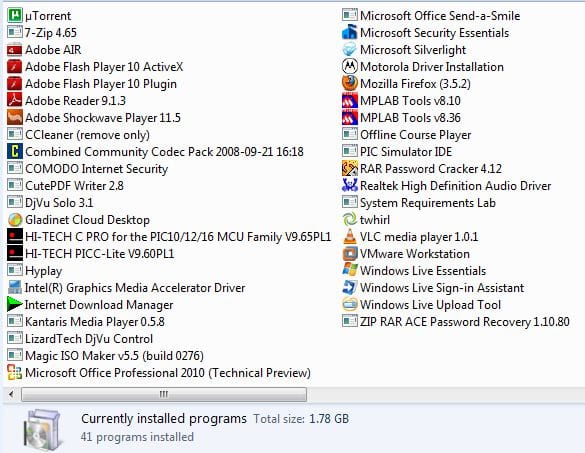Click the Microsoft Silverlight icon
This screenshot has width=585, height=453.
[350, 50]
